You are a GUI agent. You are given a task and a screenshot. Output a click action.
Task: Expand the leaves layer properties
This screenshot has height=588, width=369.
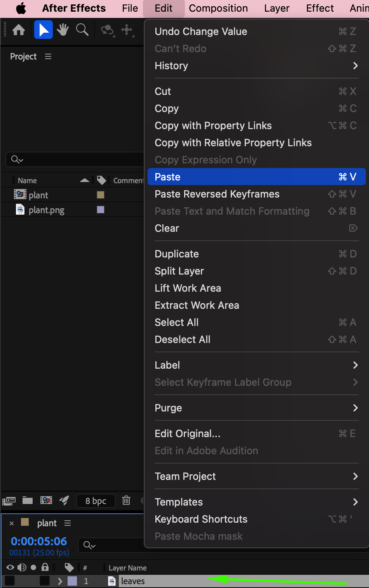tap(60, 581)
